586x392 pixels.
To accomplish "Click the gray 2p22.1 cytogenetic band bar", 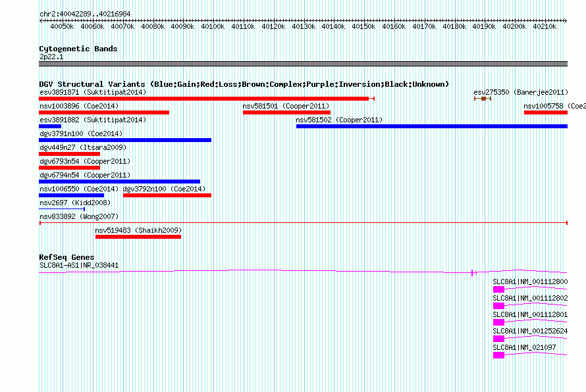I will pos(303,64).
